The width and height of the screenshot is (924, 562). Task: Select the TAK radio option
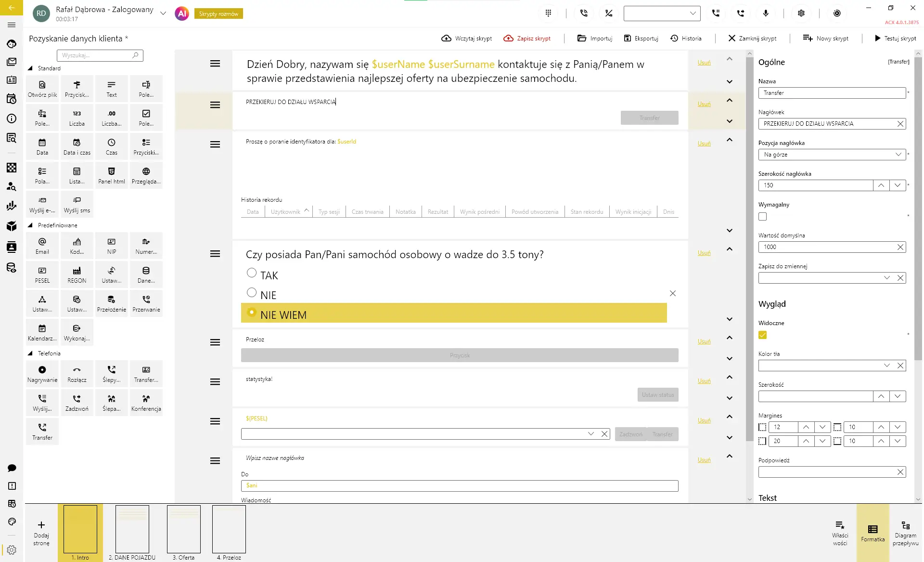251,273
